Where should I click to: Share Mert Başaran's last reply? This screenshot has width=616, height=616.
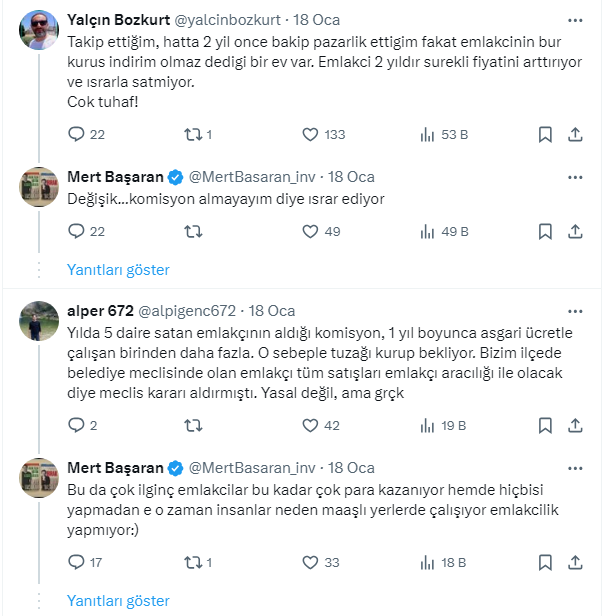tap(576, 562)
